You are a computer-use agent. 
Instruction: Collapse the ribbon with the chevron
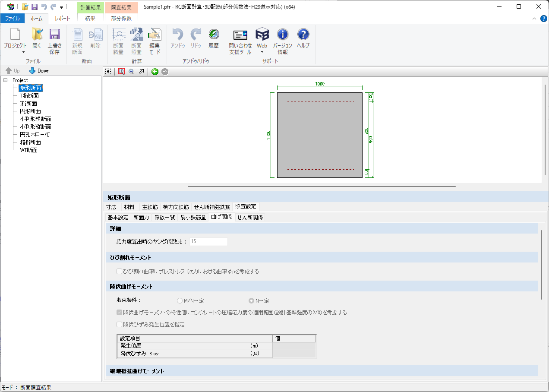534,19
